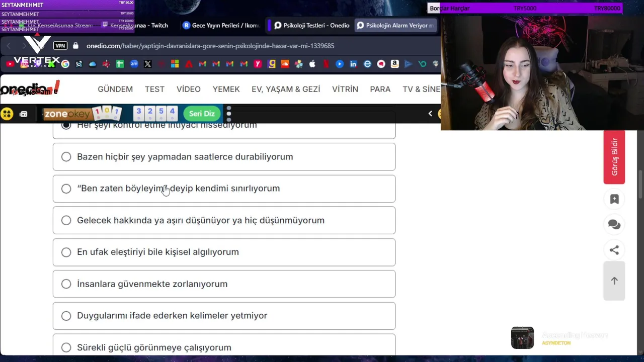Select 'Sürekli güçlü görünmeye çalışıyorum' radio option
The image size is (644, 362).
pyautogui.click(x=66, y=347)
